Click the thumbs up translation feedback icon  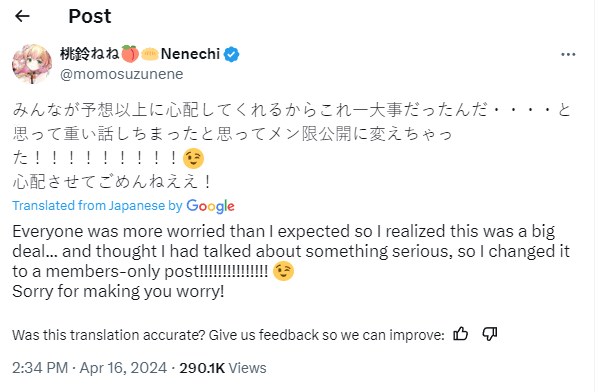click(x=460, y=334)
